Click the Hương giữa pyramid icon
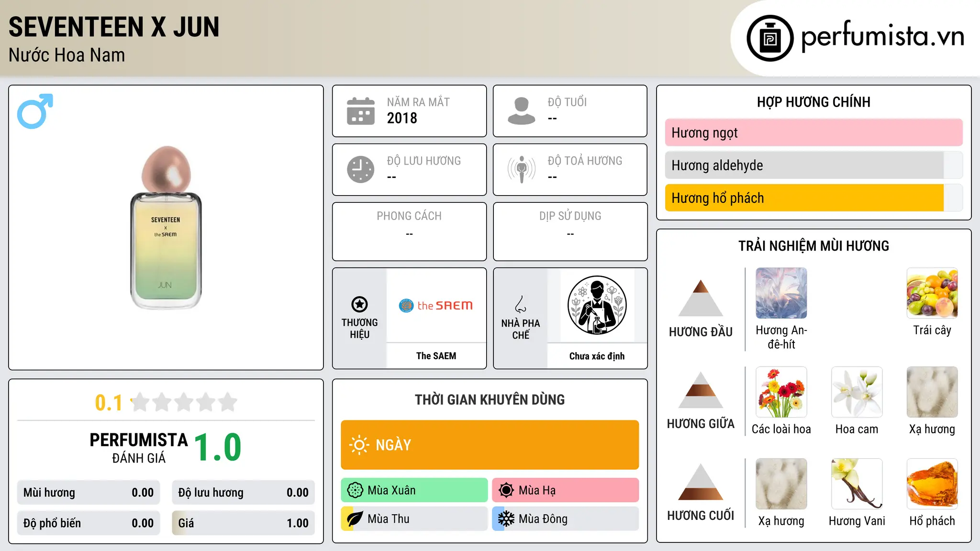Viewport: 980px width, 551px height. [x=701, y=390]
